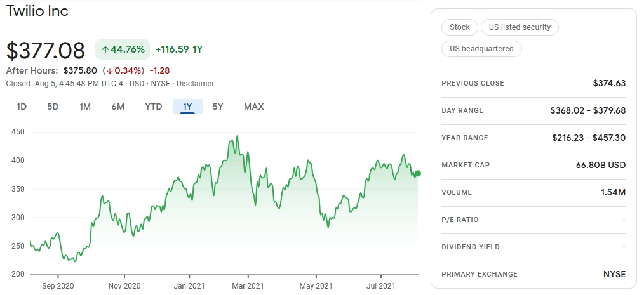Show the MAX time range

pyautogui.click(x=254, y=107)
